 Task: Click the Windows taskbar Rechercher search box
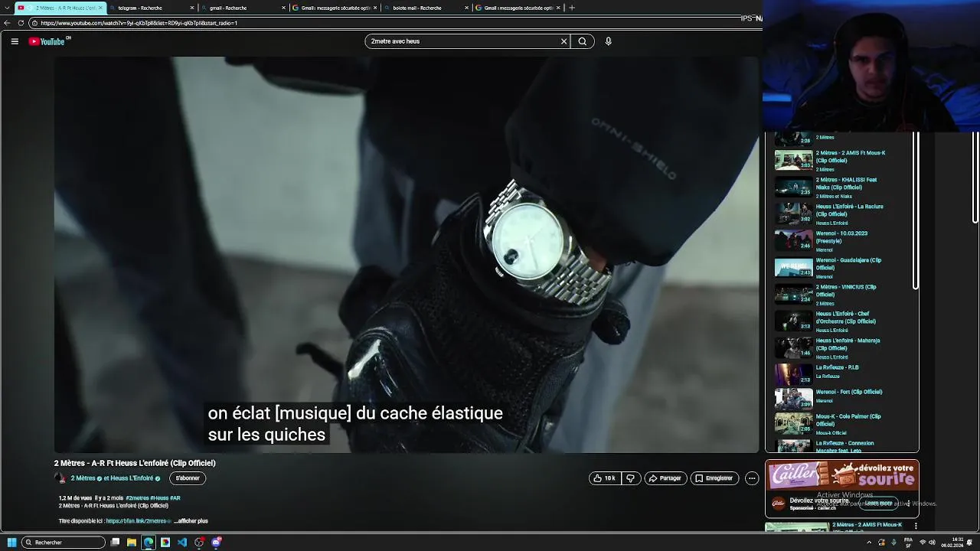64,543
